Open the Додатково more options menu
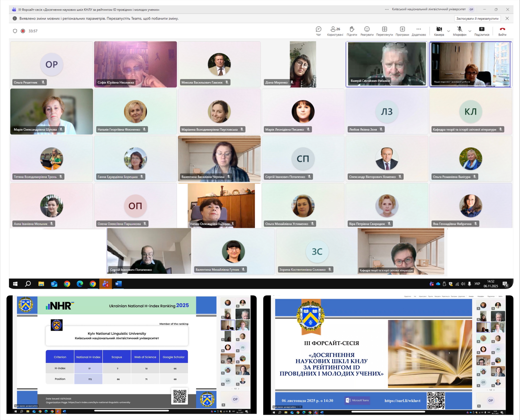This screenshot has height=420, width=520. click(419, 29)
